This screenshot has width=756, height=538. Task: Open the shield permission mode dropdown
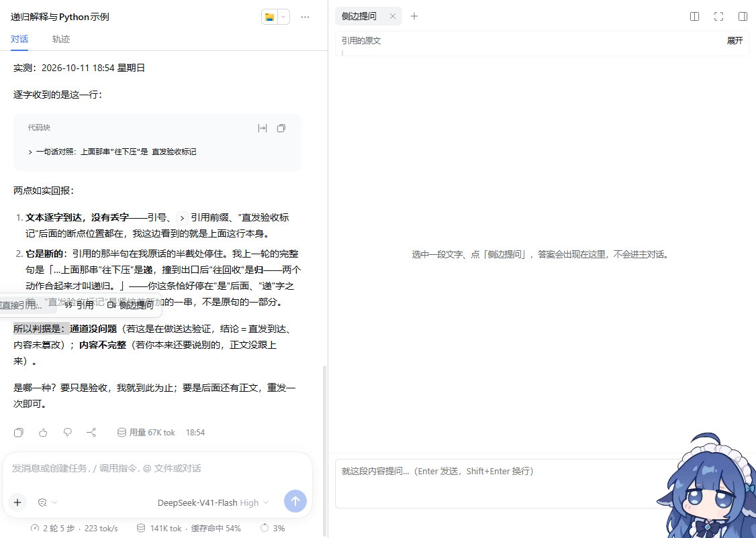[x=47, y=502]
